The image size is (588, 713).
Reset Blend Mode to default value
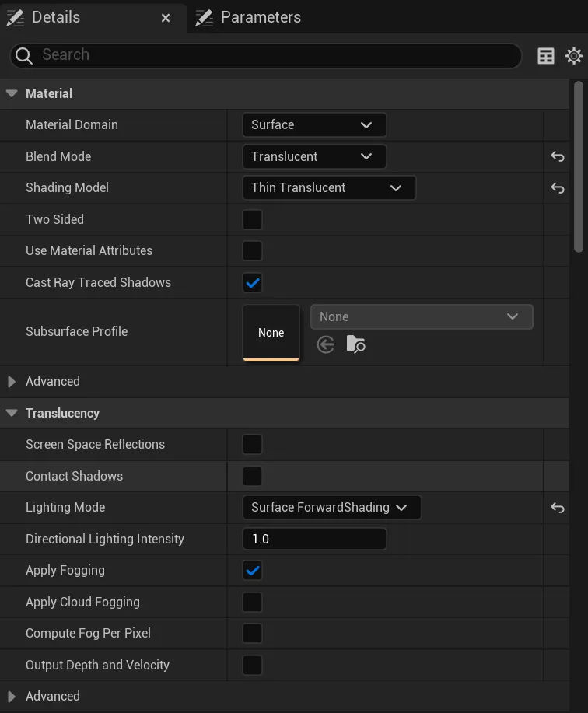(558, 156)
